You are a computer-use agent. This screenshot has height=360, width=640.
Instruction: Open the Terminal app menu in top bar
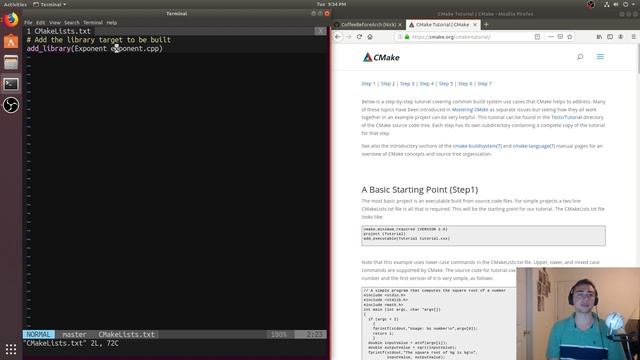[49, 4]
